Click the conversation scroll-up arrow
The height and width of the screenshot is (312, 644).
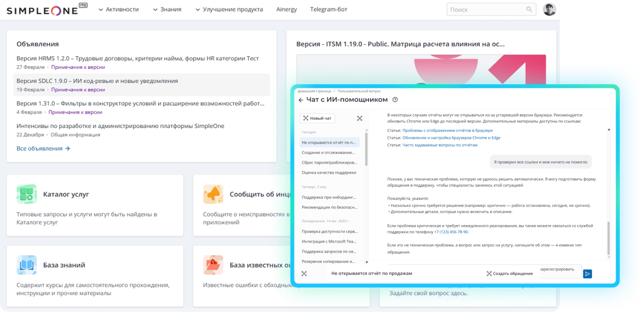[609, 129]
